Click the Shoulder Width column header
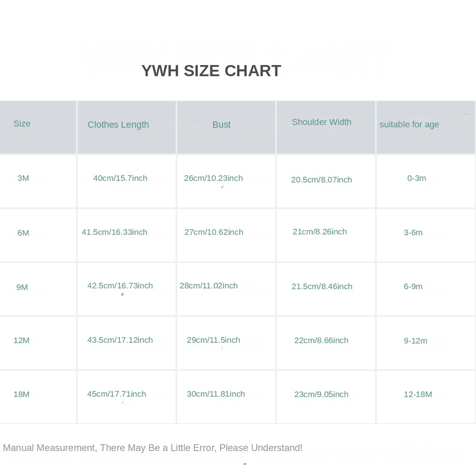This screenshot has width=476, height=476. point(321,122)
